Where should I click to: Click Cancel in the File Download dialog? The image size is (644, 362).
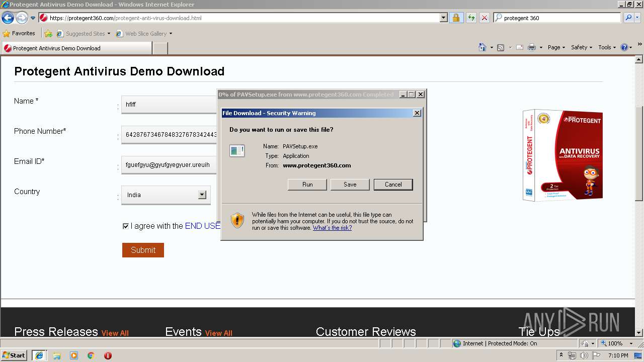[x=393, y=185]
